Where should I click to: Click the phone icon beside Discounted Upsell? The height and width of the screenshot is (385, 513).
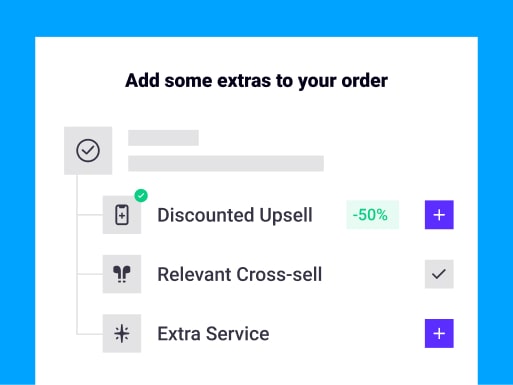[122, 215]
